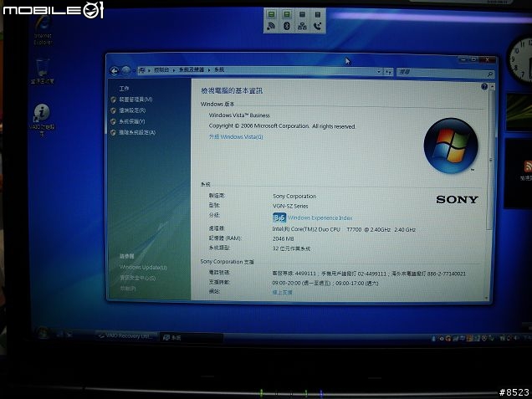The width and height of the screenshot is (532, 399).
Task: Click the shield icon beside 裝置管理員(M)
Action: pyautogui.click(x=113, y=100)
